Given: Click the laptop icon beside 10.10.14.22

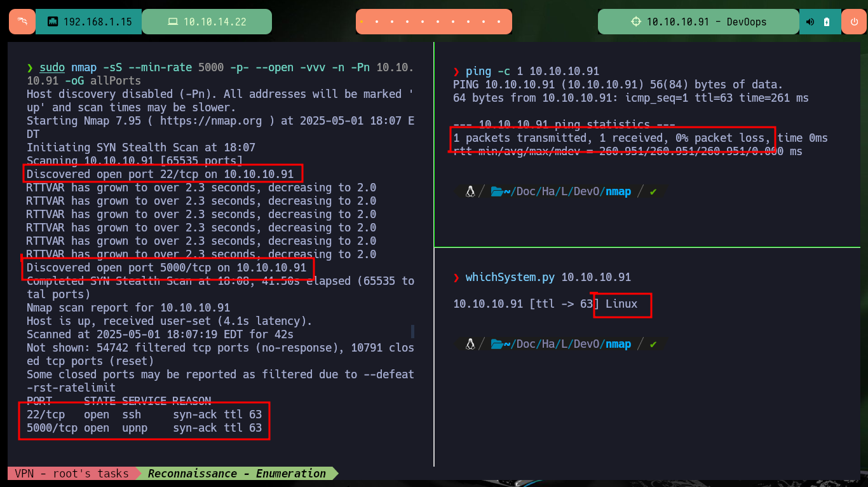Looking at the screenshot, I should coord(172,22).
